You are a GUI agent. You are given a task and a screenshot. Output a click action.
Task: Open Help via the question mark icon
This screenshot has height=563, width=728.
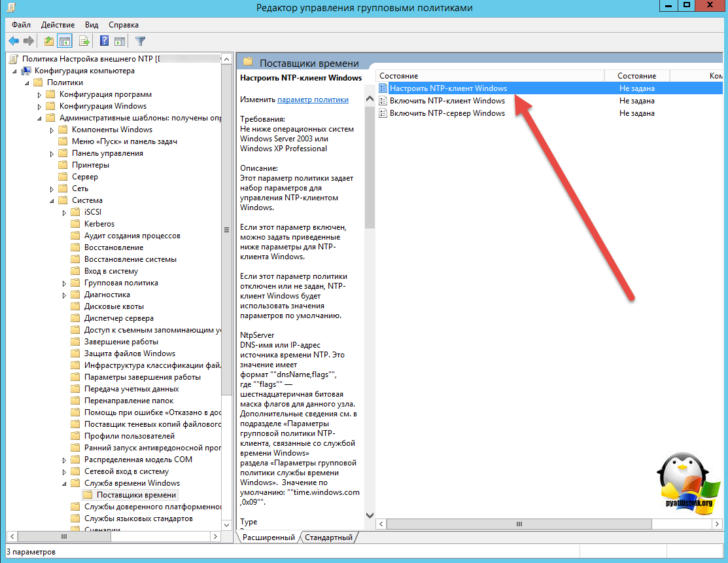(104, 41)
